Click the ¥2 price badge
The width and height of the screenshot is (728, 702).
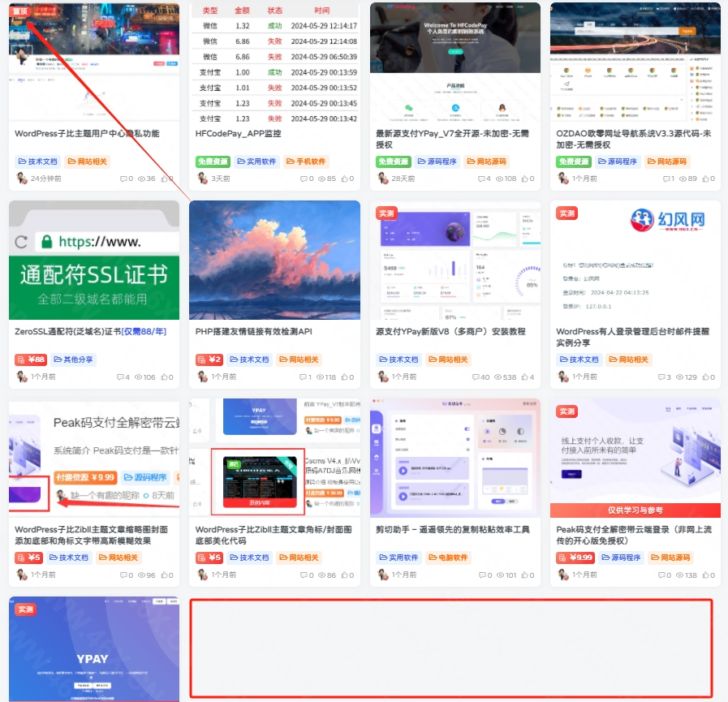pos(209,360)
